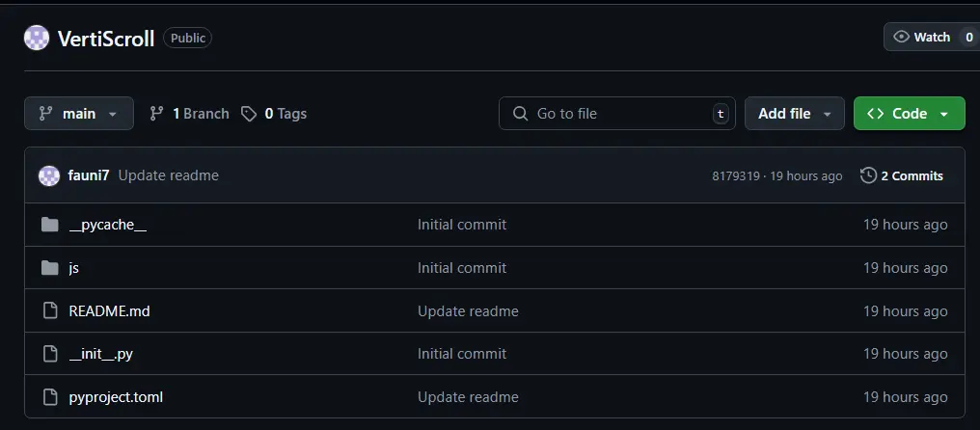Open the green Code dropdown
This screenshot has height=430, width=980.
909,114
